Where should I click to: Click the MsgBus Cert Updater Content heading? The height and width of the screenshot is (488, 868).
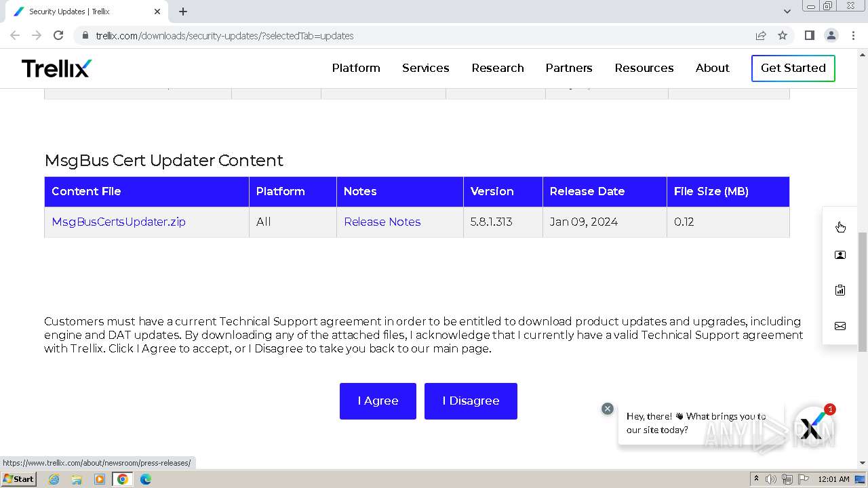point(163,161)
